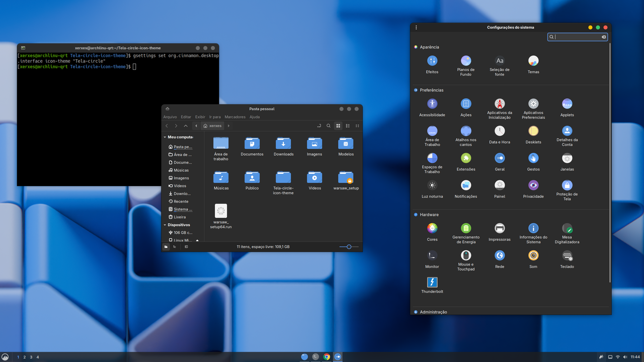The height and width of the screenshot is (362, 644).
Task: Open the Arquivo menu
Action: pyautogui.click(x=170, y=117)
